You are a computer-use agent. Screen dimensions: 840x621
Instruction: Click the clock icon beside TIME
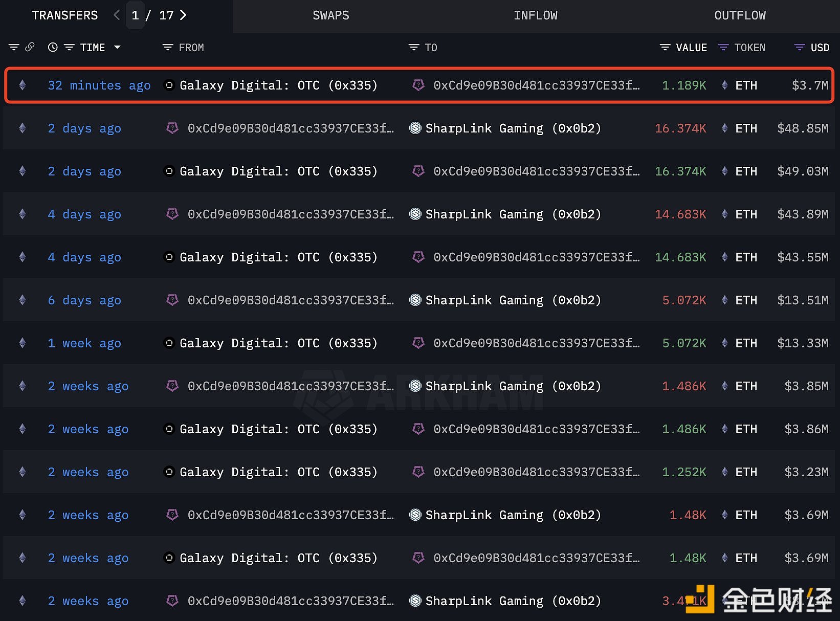tap(53, 48)
